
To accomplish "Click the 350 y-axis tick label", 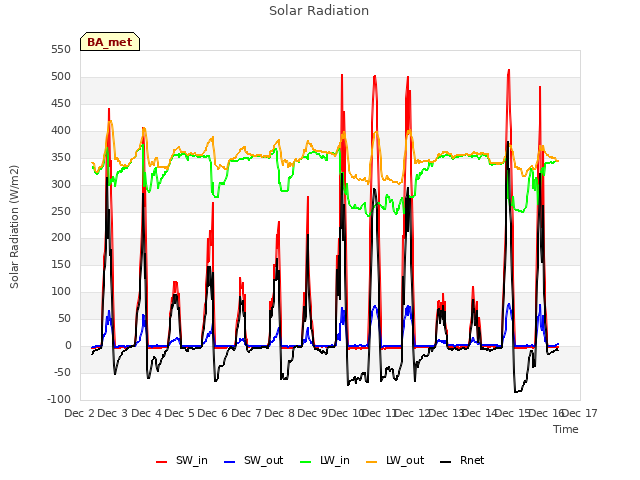I will (61, 158).
